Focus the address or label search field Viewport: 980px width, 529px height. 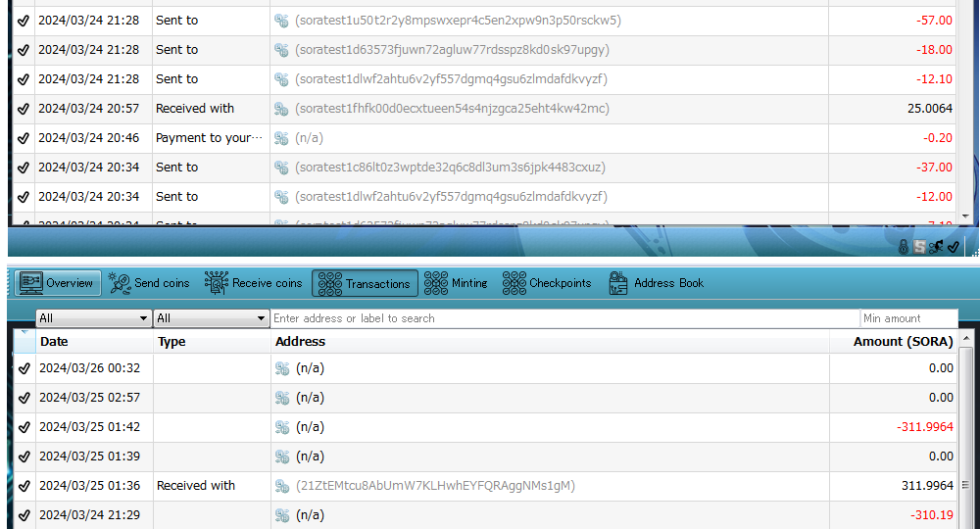click(563, 318)
